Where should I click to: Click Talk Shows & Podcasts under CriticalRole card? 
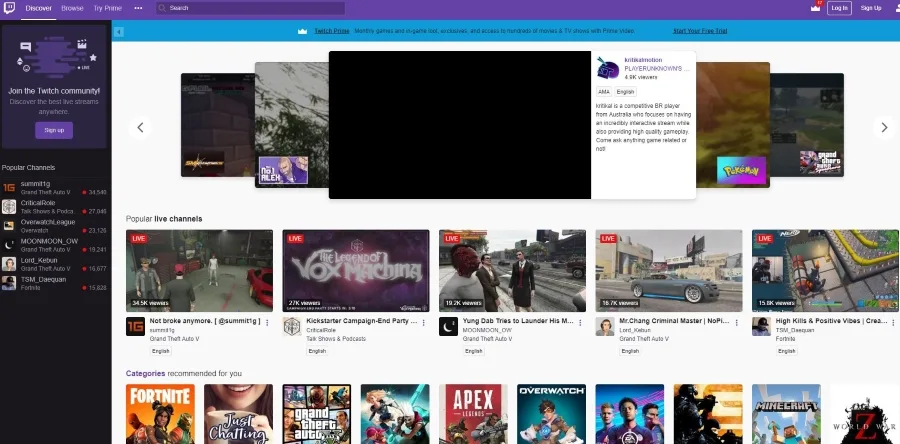(x=336, y=338)
